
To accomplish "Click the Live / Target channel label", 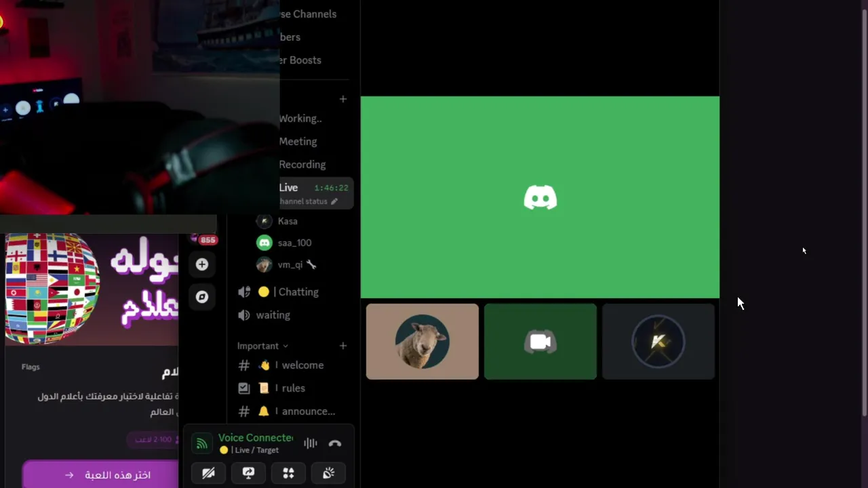I will pos(255,450).
